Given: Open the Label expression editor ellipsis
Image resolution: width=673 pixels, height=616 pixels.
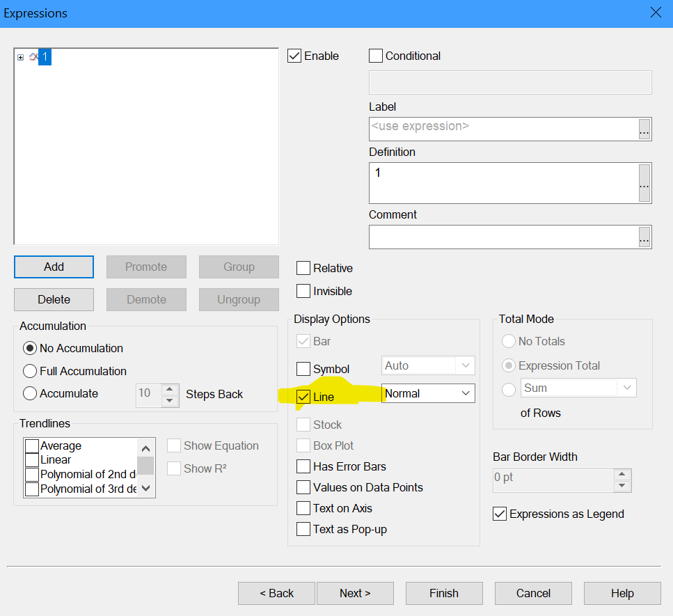Looking at the screenshot, I should click(644, 129).
